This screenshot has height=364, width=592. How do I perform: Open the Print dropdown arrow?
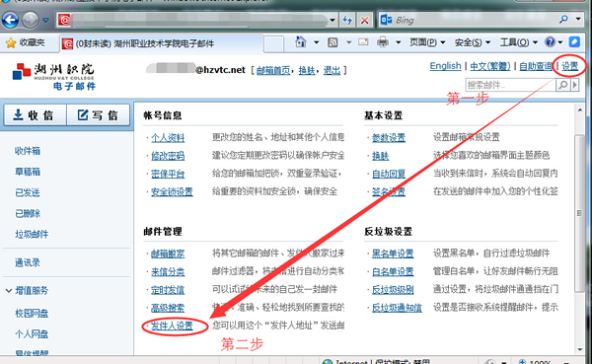point(398,42)
